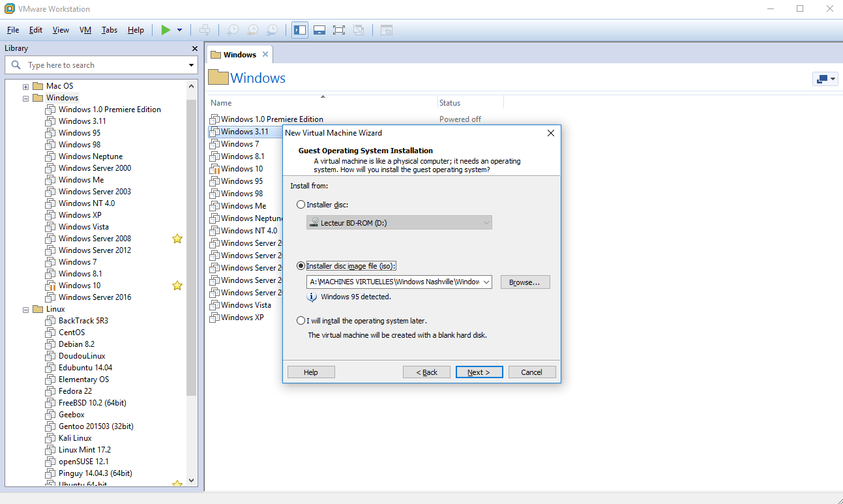
Task: Click the info icon beside 'Windows 95 detected'
Action: pos(312,297)
